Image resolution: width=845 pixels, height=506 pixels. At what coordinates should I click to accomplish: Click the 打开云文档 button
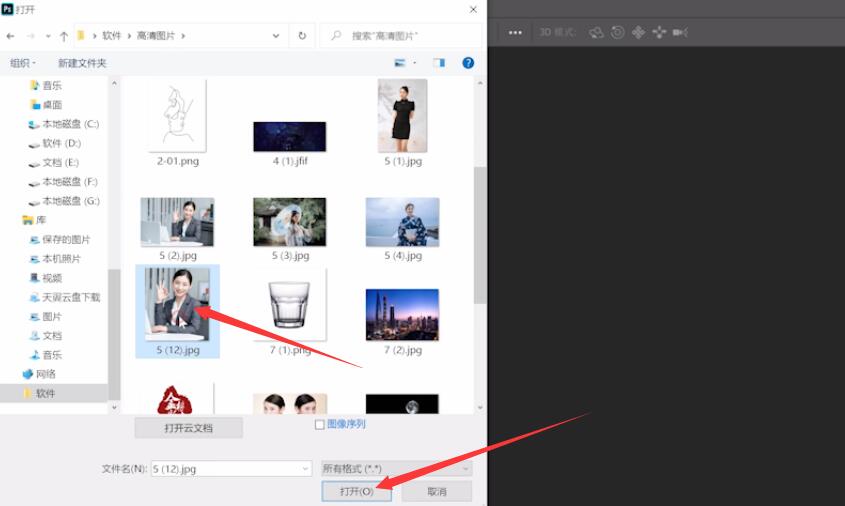click(x=189, y=428)
